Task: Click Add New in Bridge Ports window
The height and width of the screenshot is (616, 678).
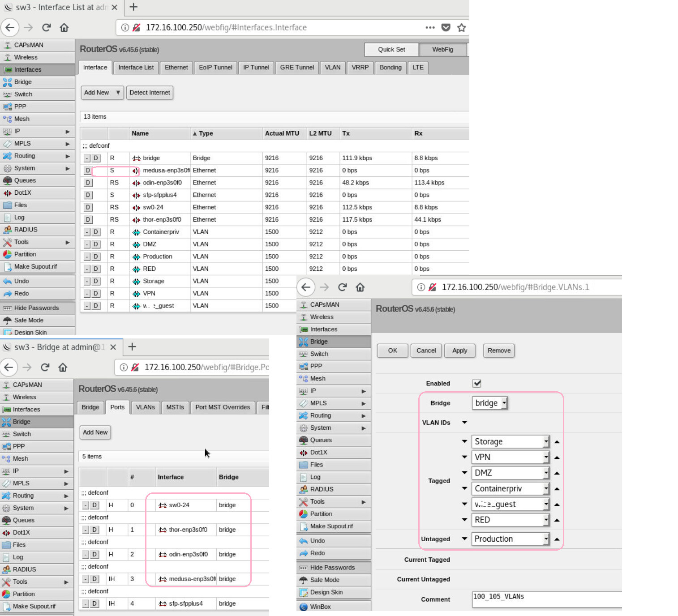Action: [x=95, y=432]
